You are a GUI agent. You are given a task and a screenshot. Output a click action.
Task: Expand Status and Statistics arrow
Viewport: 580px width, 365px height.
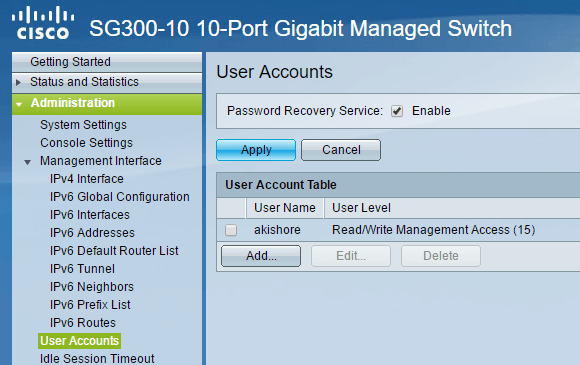coord(18,82)
